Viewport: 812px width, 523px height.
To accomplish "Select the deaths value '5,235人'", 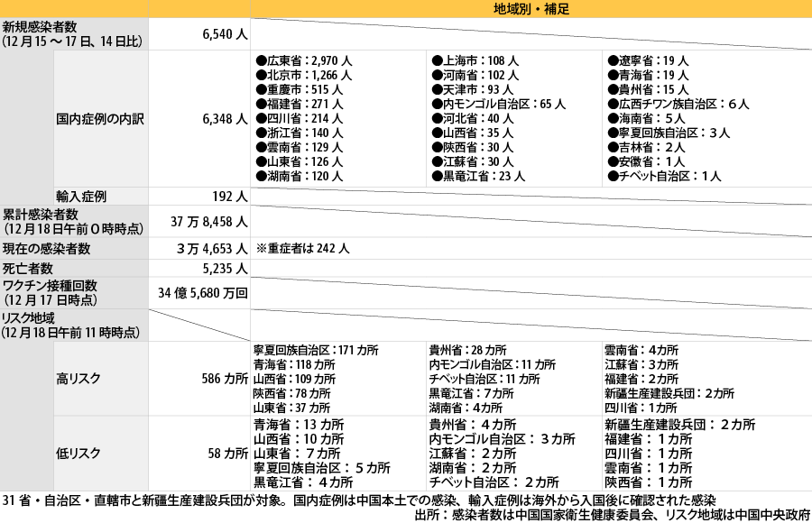I will click(225, 268).
